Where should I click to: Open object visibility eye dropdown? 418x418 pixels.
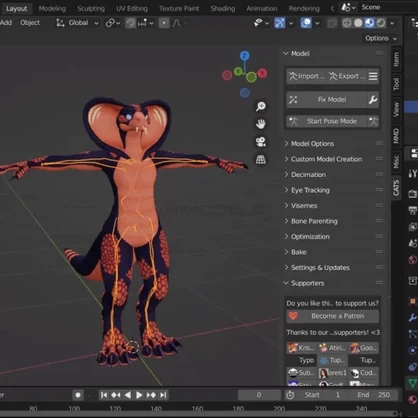click(x=261, y=23)
